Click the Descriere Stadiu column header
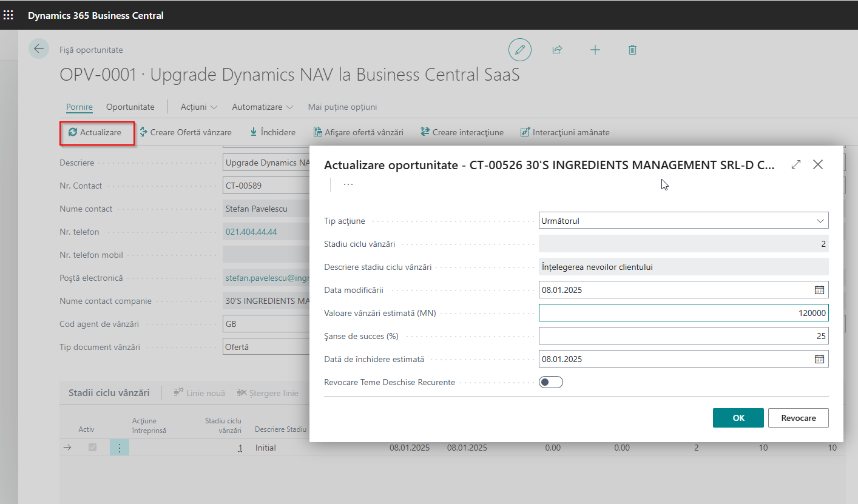Image resolution: width=858 pixels, height=504 pixels. 280,429
